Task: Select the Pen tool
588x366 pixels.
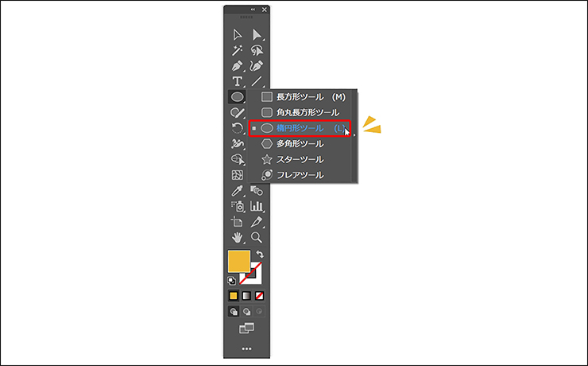Action: coord(237,66)
